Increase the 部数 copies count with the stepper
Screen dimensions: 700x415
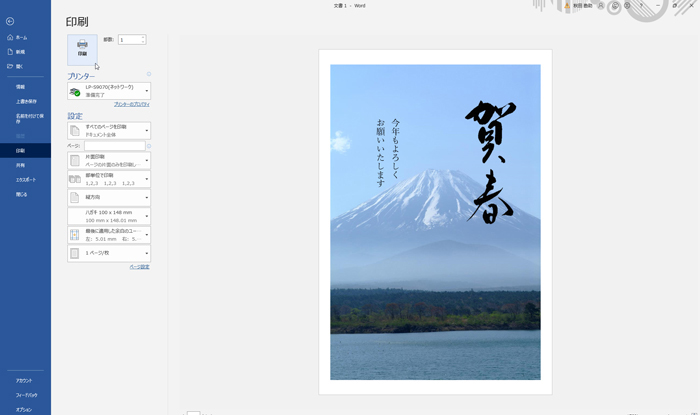click(x=143, y=37)
